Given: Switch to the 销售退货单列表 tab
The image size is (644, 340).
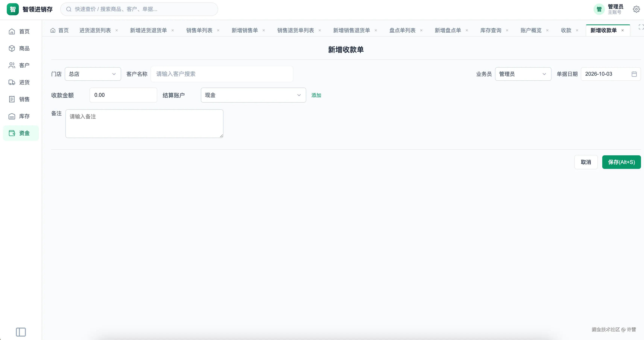Looking at the screenshot, I should (295, 30).
